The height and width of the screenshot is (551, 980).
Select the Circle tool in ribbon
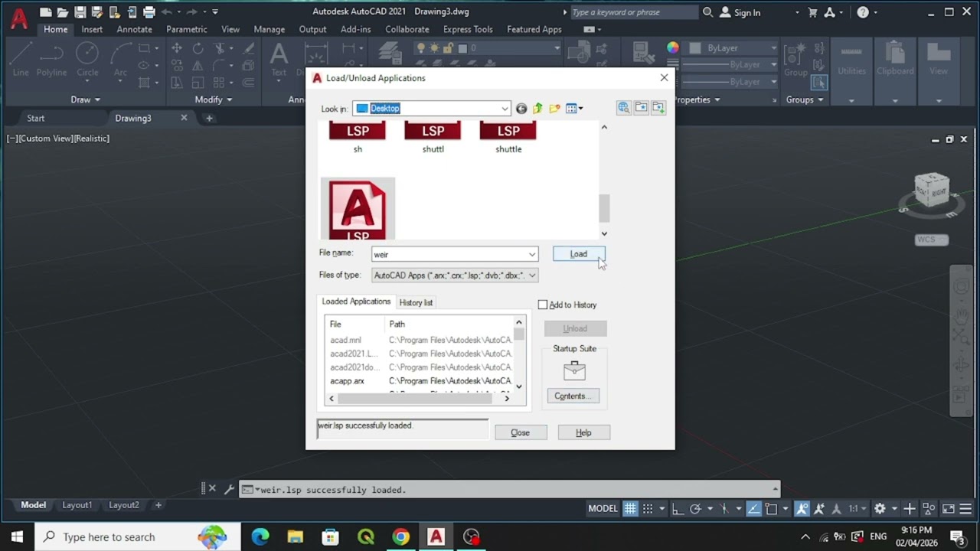click(87, 59)
